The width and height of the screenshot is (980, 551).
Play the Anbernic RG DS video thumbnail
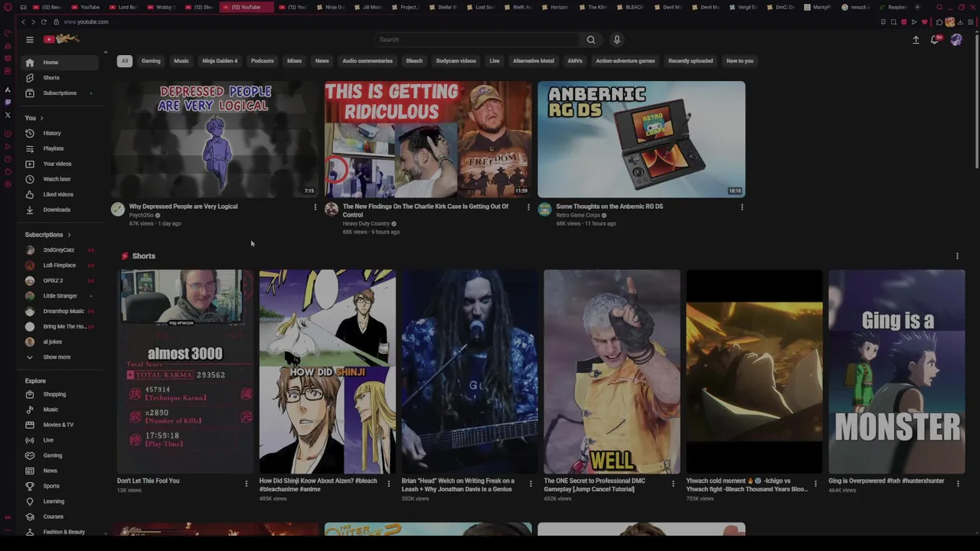[641, 139]
